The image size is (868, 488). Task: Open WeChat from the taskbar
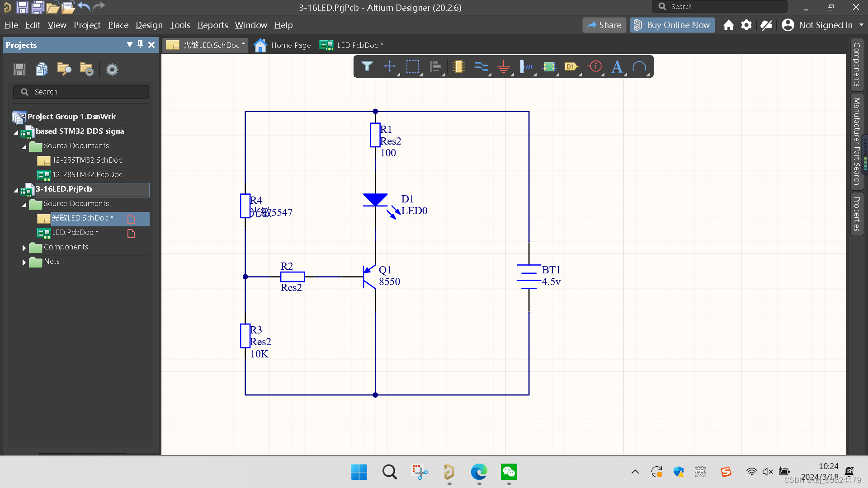pyautogui.click(x=509, y=472)
